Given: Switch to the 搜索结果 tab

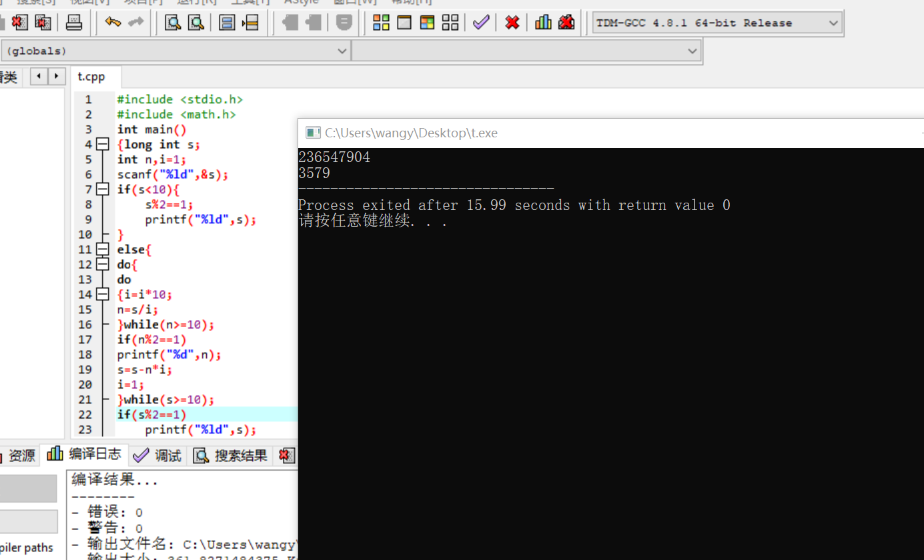Looking at the screenshot, I should tap(231, 455).
